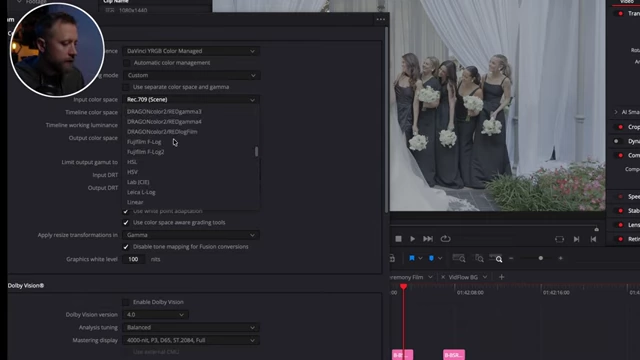Image resolution: width=640 pixels, height=360 pixels.
Task: Select detail zoom icon
Action: (479, 258)
